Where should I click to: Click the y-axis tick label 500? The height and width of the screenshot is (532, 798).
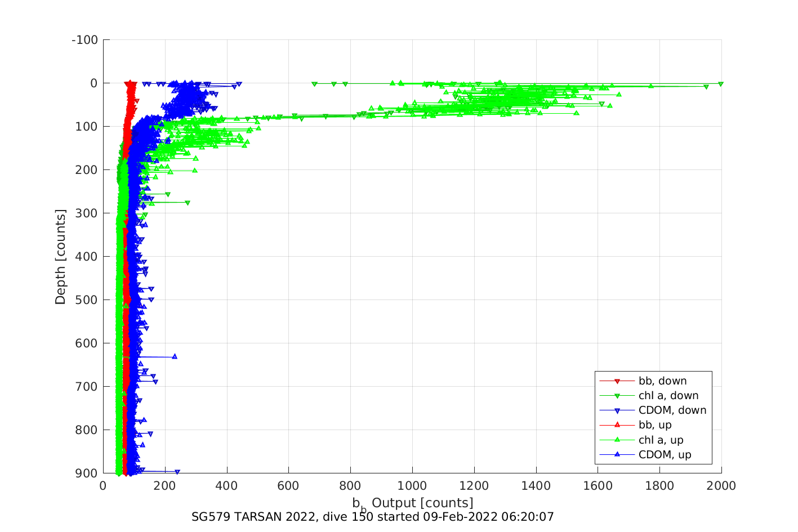click(x=87, y=300)
